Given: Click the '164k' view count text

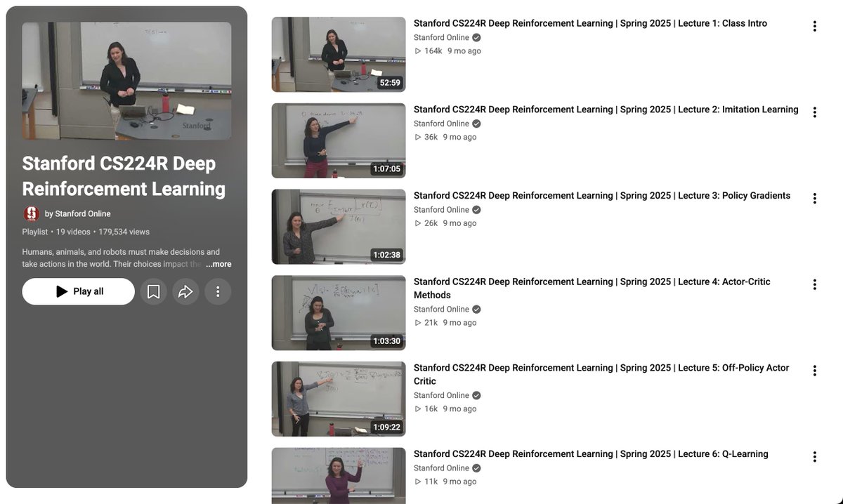Looking at the screenshot, I should pos(433,51).
